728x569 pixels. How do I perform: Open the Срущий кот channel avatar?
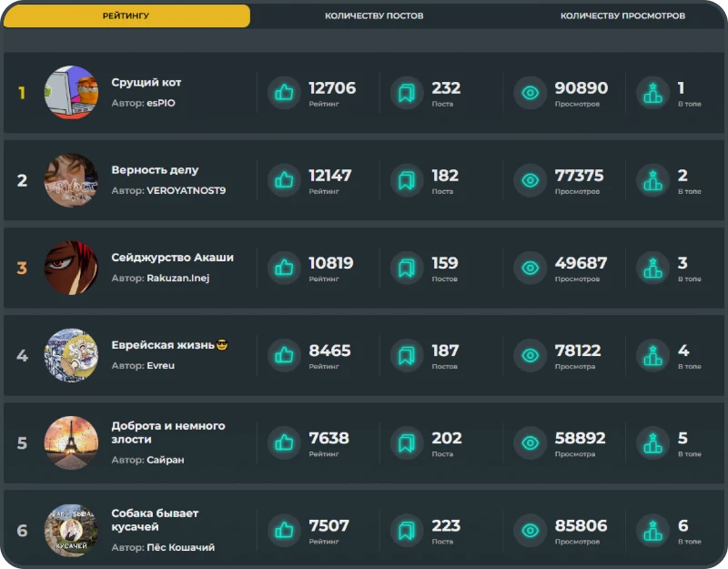pos(71,93)
